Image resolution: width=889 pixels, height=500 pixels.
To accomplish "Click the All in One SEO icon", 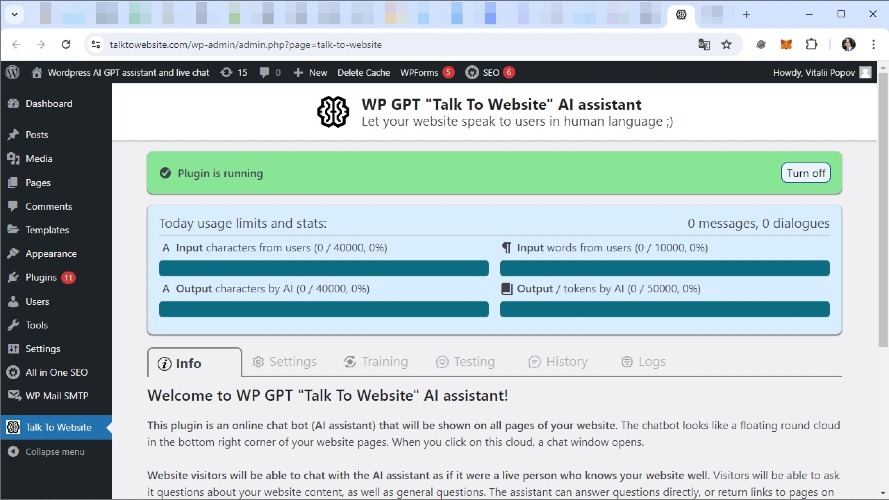I will pos(13,372).
